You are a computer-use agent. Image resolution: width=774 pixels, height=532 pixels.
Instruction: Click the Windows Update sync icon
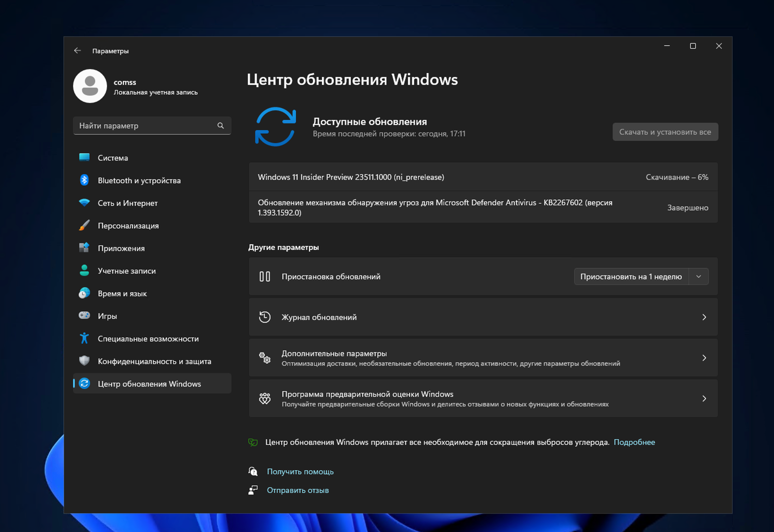pos(276,127)
